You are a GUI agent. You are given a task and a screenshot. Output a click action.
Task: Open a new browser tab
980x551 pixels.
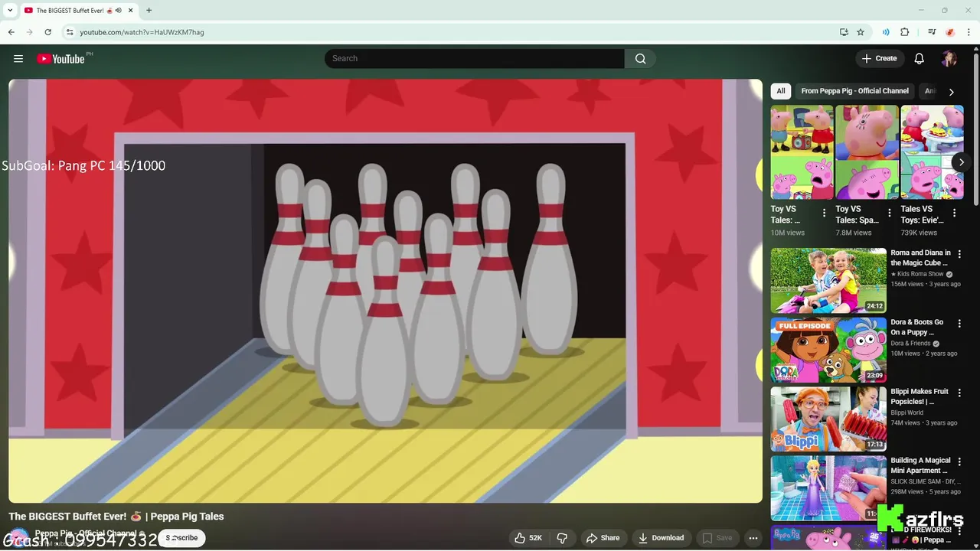point(149,10)
